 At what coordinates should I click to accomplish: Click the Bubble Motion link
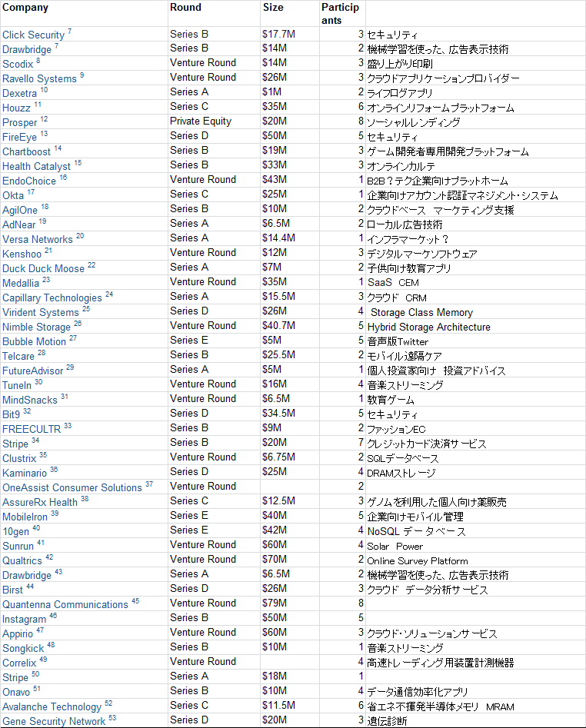(x=35, y=342)
